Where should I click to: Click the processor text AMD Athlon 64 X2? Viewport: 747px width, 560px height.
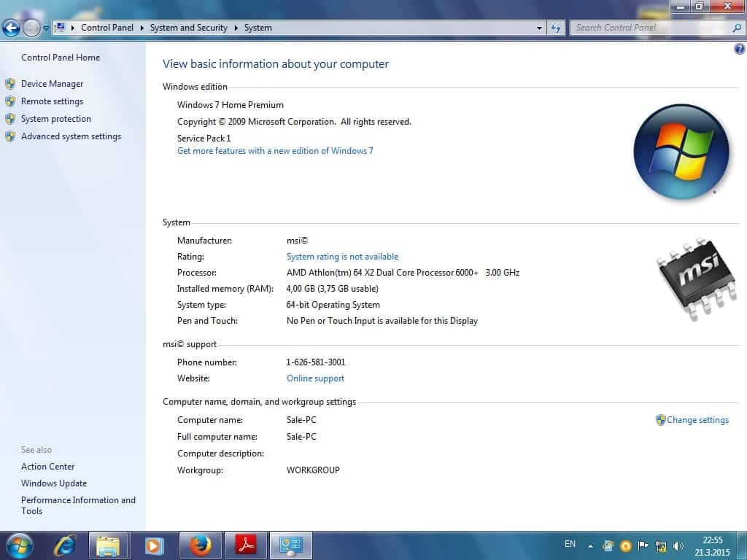(x=403, y=273)
